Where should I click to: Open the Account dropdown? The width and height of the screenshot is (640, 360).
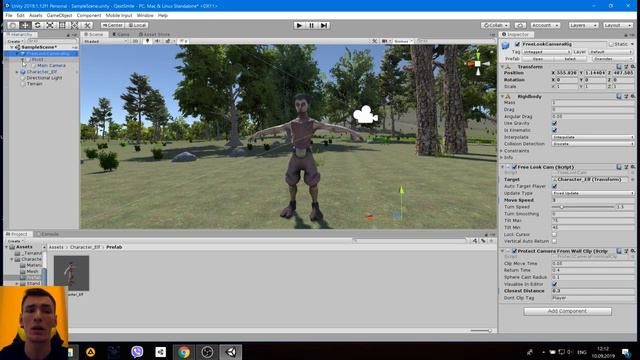click(x=545, y=25)
